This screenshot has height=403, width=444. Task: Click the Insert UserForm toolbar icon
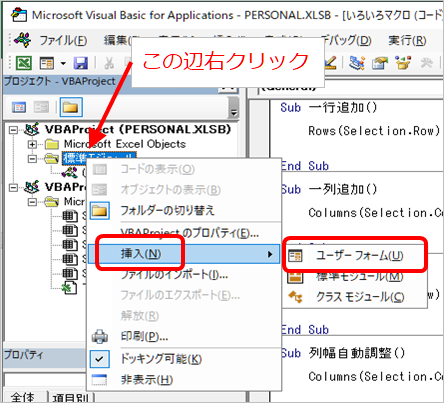click(x=47, y=63)
